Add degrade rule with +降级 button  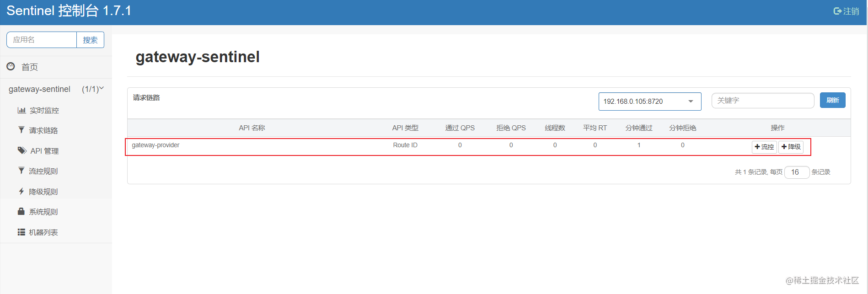[791, 147]
